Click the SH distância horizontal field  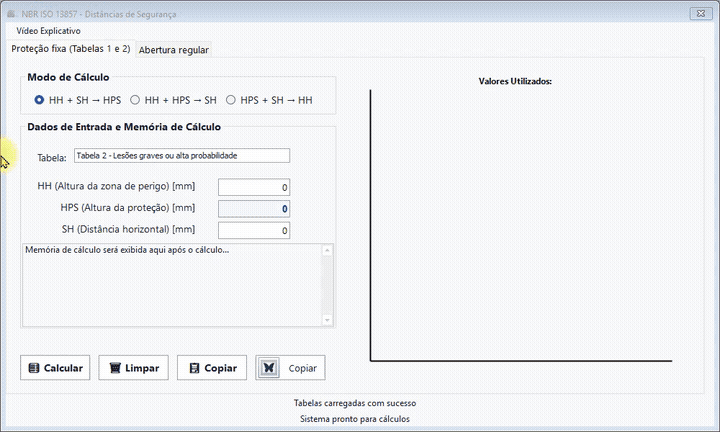click(254, 230)
